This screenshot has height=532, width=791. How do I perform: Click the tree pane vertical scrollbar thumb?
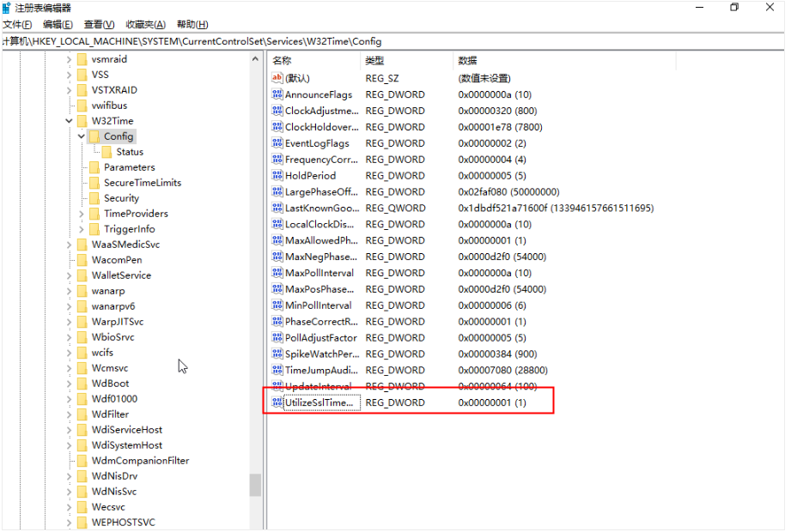(x=255, y=485)
